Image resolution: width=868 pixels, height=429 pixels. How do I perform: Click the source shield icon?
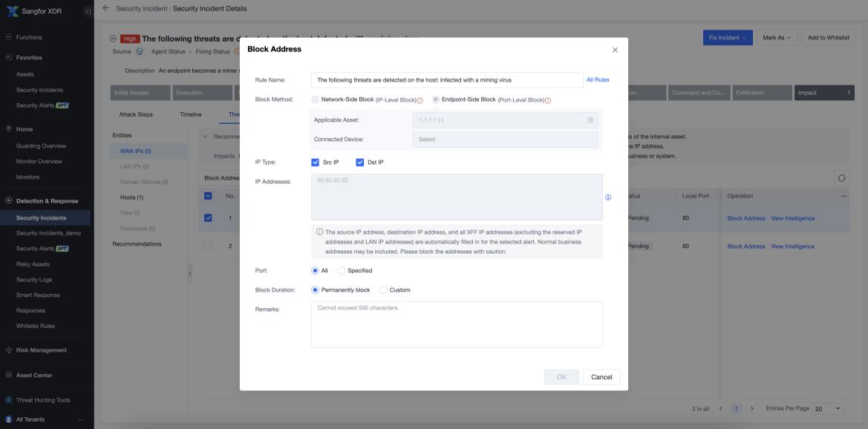[x=140, y=51]
